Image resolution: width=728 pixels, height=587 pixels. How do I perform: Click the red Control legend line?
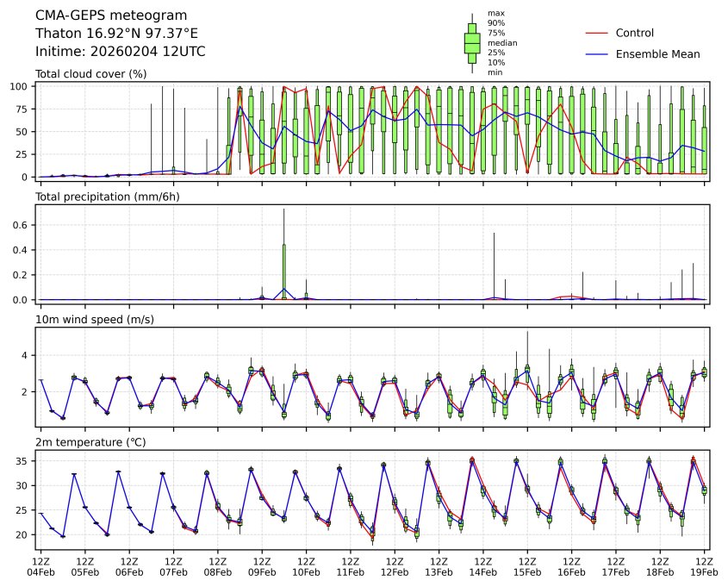tap(597, 33)
